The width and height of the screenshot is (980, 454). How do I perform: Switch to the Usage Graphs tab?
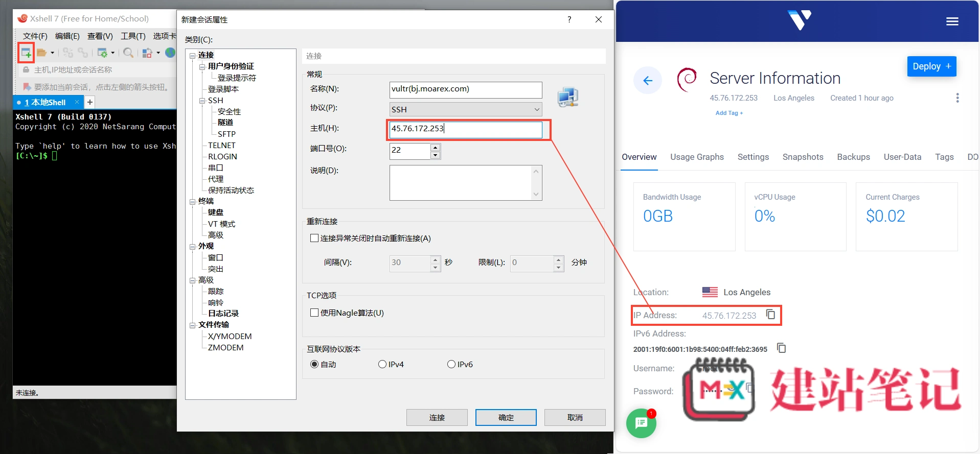click(x=697, y=157)
